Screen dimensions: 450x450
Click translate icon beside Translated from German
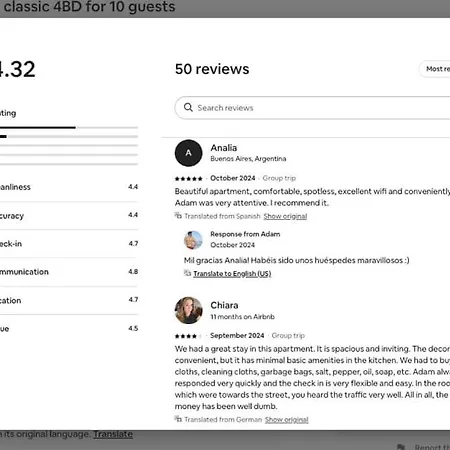[178, 419]
